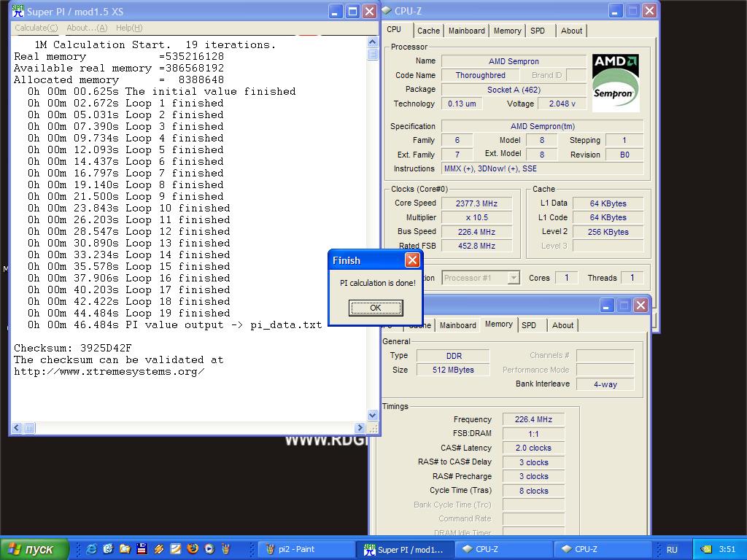Close the lower CPU-Z window
The height and width of the screenshot is (560, 747).
coord(640,306)
